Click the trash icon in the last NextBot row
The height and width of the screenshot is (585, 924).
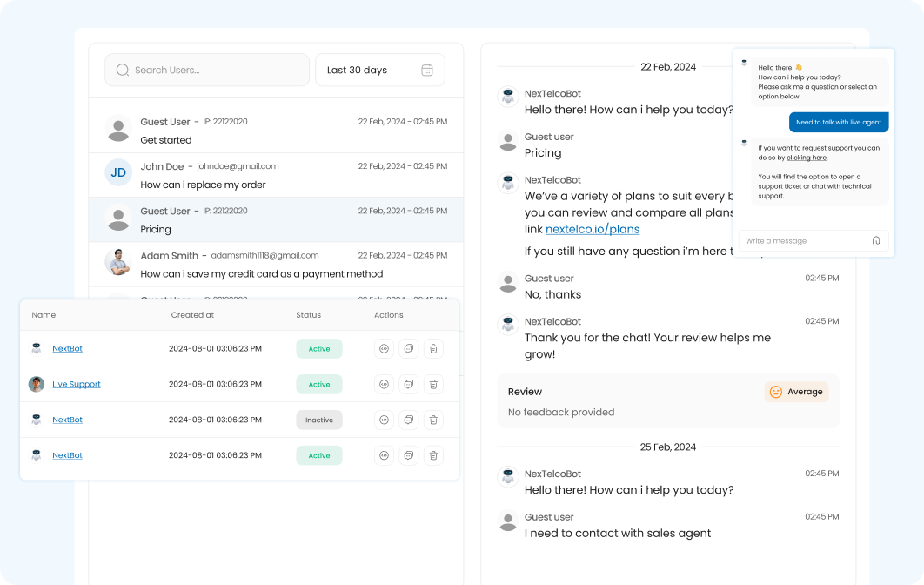[433, 455]
